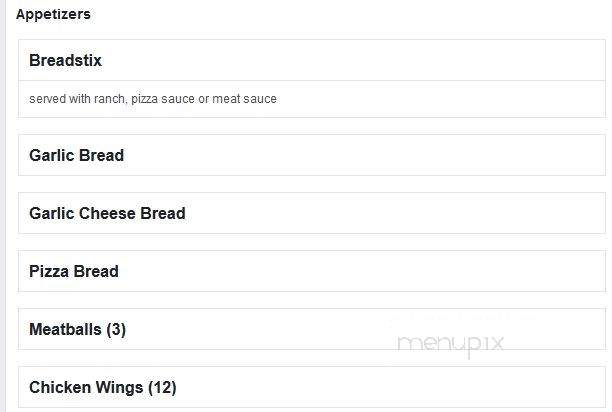Click the Appetizers section heading
The width and height of the screenshot is (612, 412).
pos(53,14)
